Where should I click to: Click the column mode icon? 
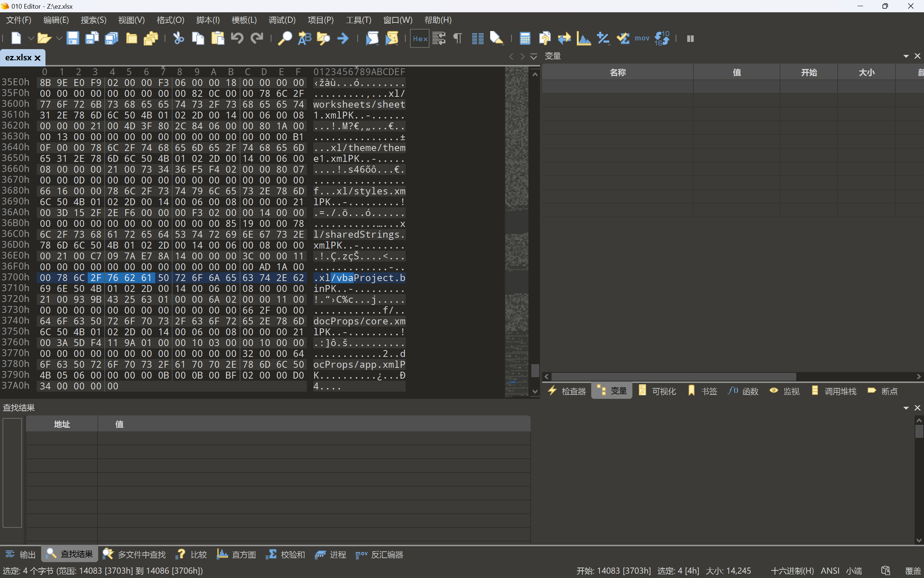tap(477, 38)
